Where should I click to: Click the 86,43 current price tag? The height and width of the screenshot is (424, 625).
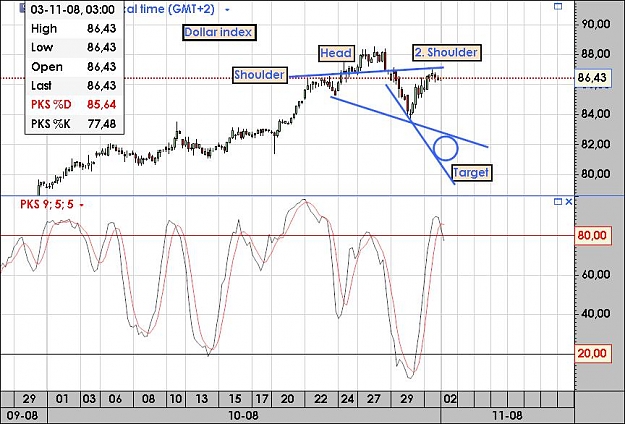point(592,77)
